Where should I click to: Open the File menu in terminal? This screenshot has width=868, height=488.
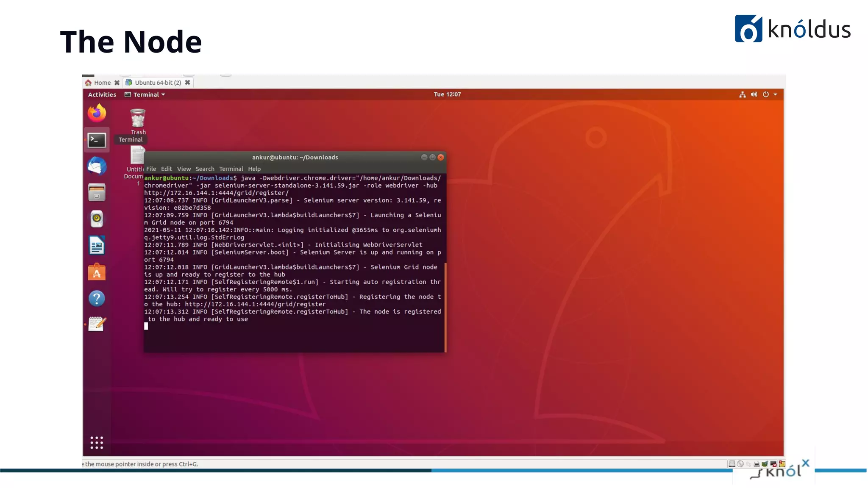coord(151,169)
